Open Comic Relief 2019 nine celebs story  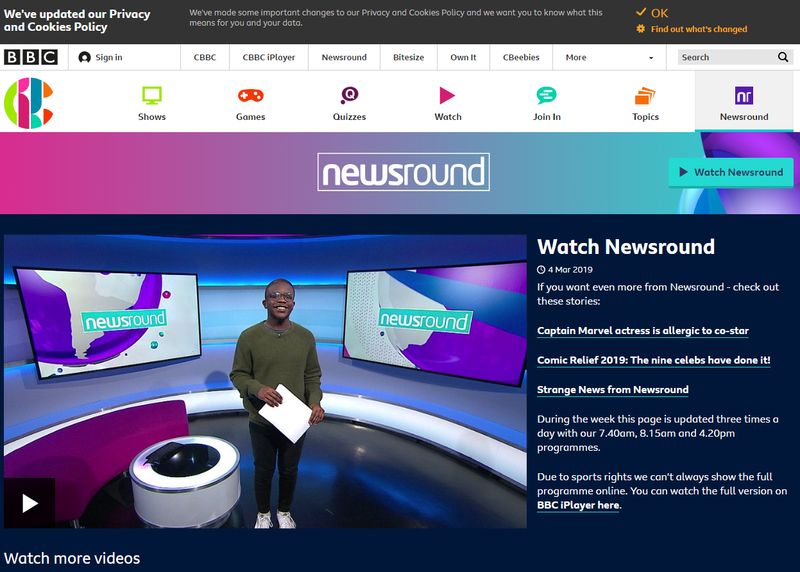click(654, 360)
